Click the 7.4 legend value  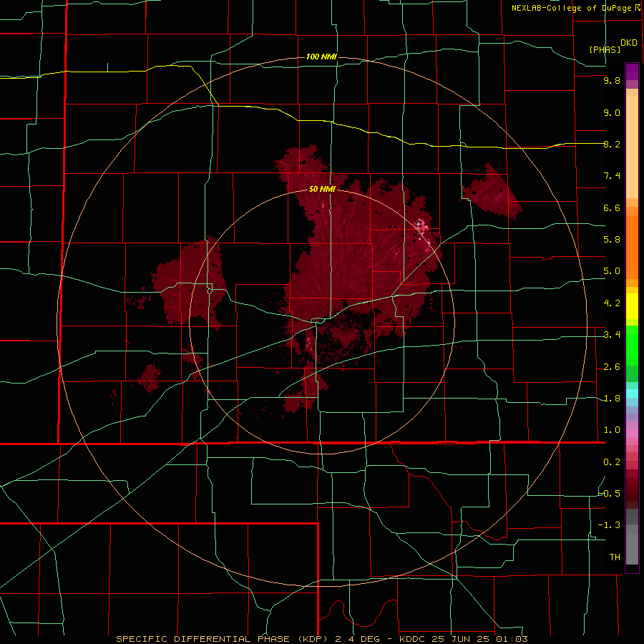[x=612, y=176]
